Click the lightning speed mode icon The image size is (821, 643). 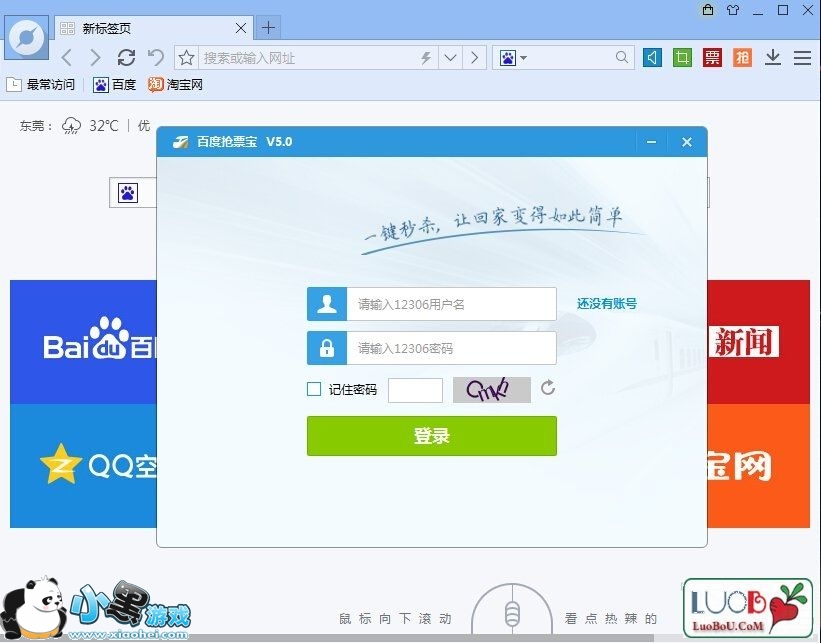(426, 58)
